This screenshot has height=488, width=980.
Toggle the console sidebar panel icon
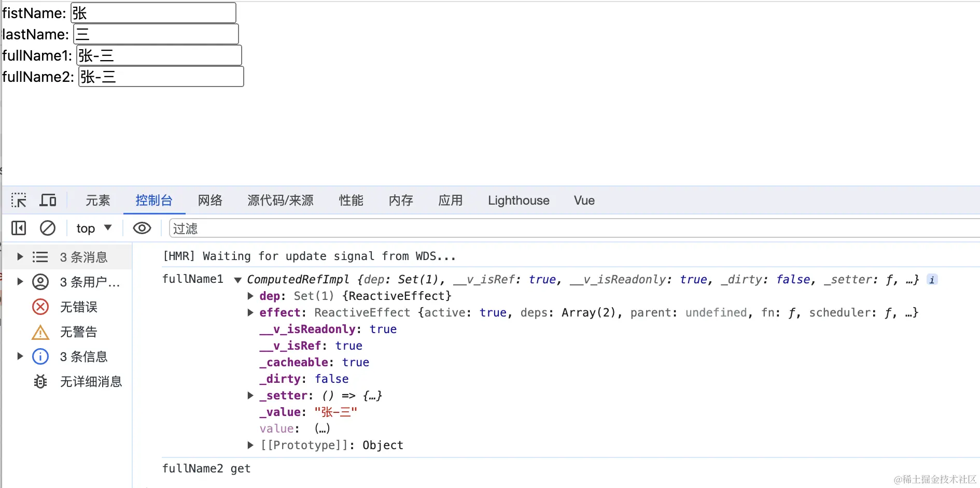[19, 228]
